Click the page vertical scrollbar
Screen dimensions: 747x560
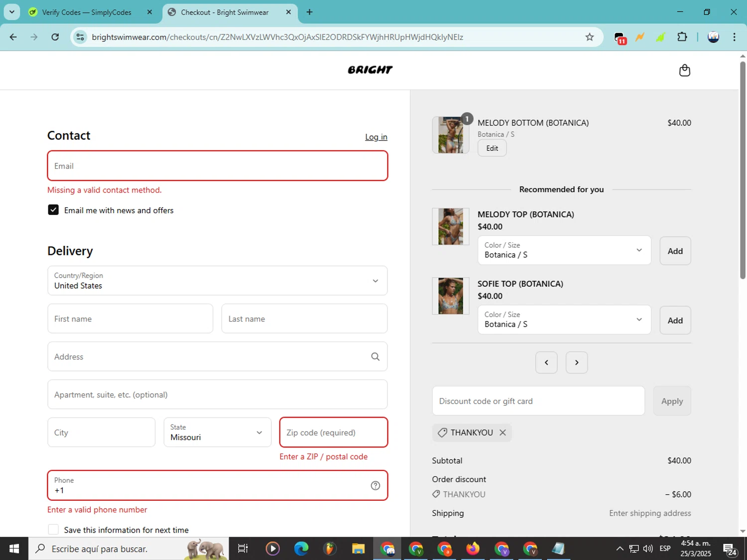(743, 169)
